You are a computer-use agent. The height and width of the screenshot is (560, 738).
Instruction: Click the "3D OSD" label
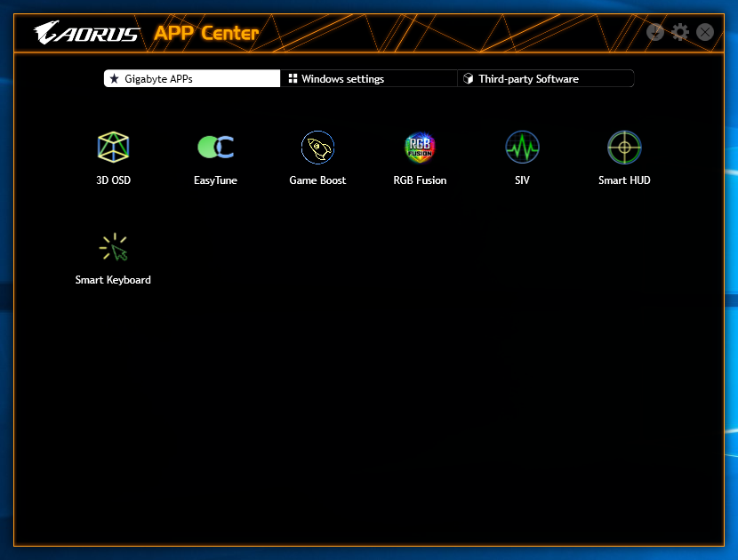pyautogui.click(x=114, y=180)
